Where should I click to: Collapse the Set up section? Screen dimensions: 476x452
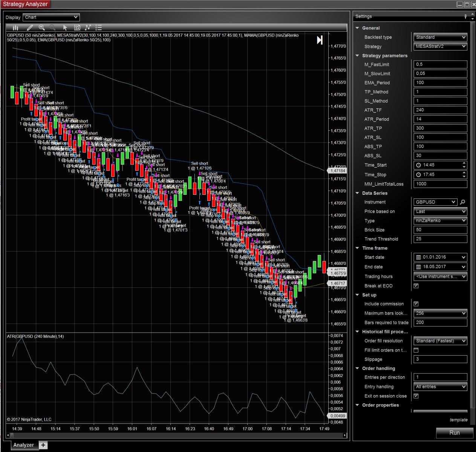click(x=357, y=295)
